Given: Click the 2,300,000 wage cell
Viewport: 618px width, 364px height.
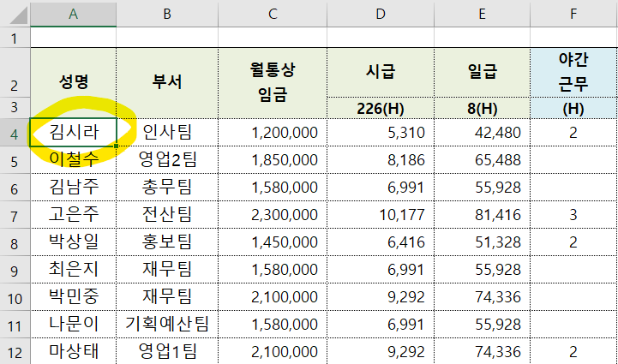Looking at the screenshot, I should click(x=273, y=215).
